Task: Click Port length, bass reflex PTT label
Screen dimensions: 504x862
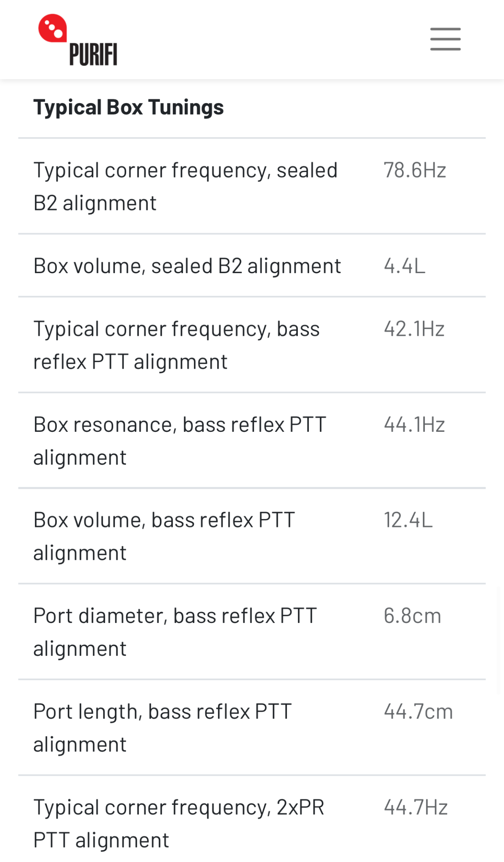Action: pos(162,728)
